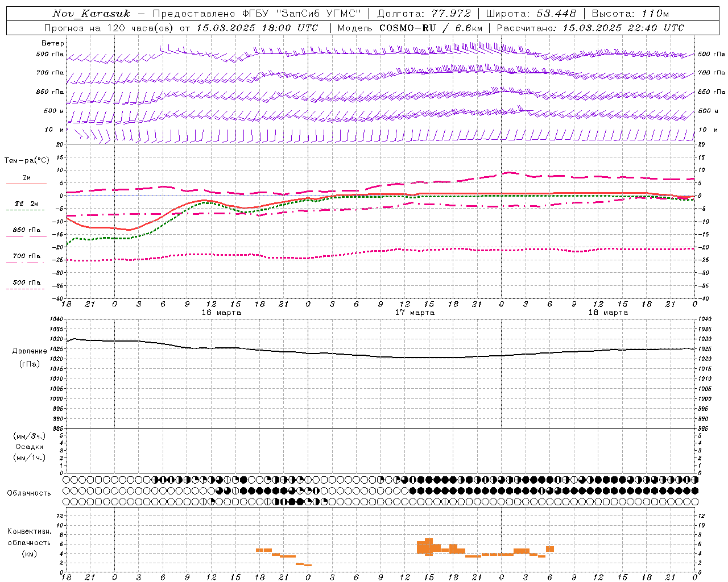Screen dimensions: 728x582
Task: Click the '500 м' wind level label on the left
Action: 54,111
